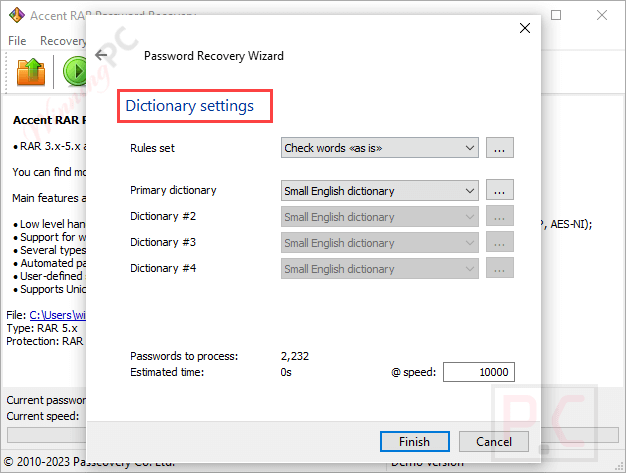Screen dimensions: 626x473
Task: Open the Dictionary #3 dropdown
Action: (x=380, y=242)
